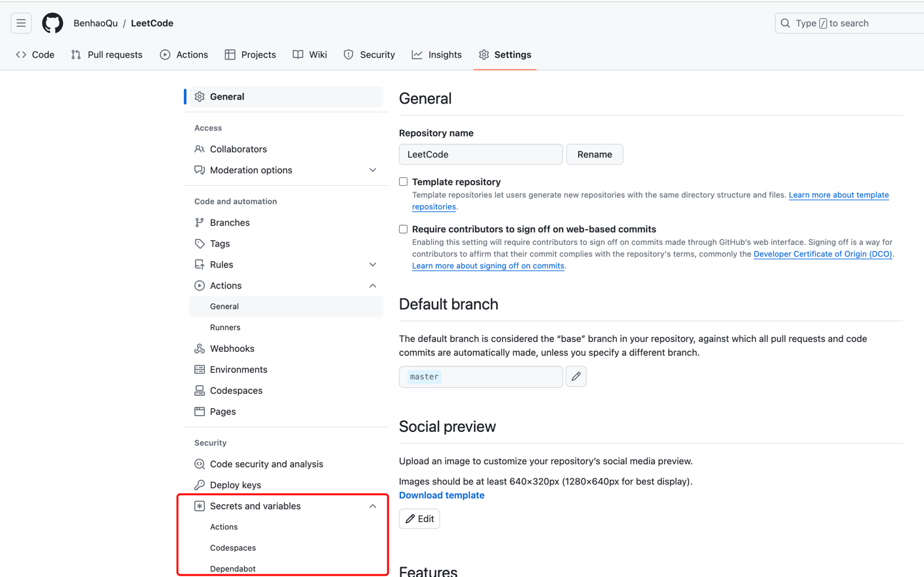Collapse the Actions sidebar section

(x=373, y=286)
